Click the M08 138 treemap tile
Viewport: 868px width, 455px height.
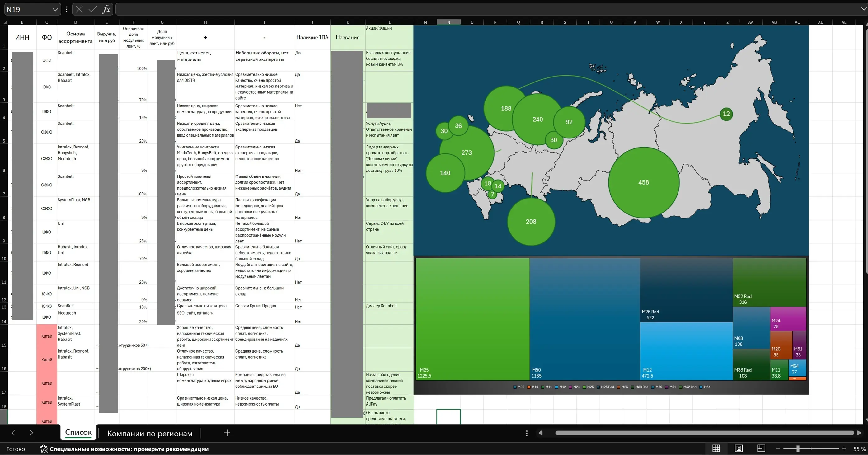751,328
